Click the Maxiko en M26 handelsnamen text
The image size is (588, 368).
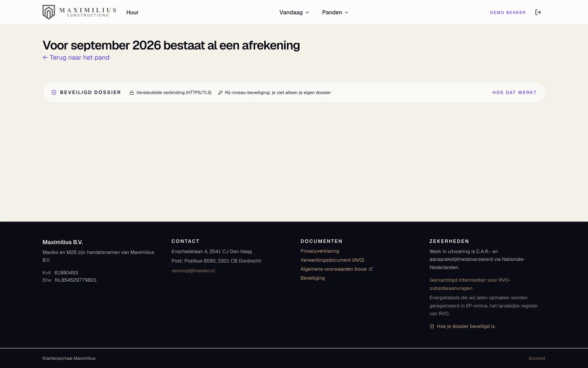point(98,256)
